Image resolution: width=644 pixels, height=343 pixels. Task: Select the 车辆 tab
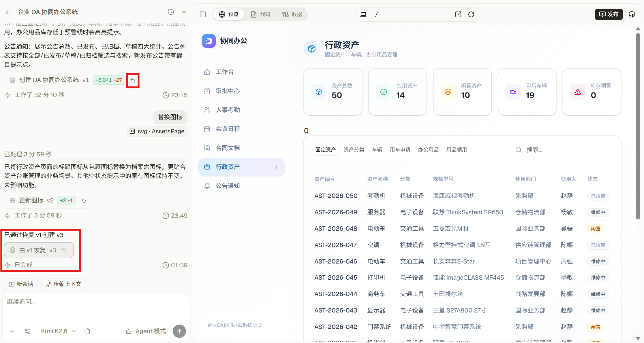pos(377,150)
